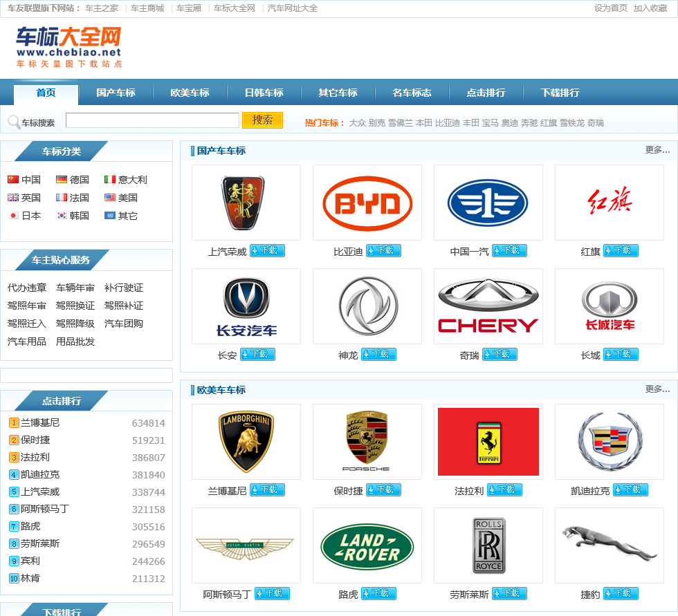
Task: Open the 红旗 Hongqi logo image
Action: point(610,203)
